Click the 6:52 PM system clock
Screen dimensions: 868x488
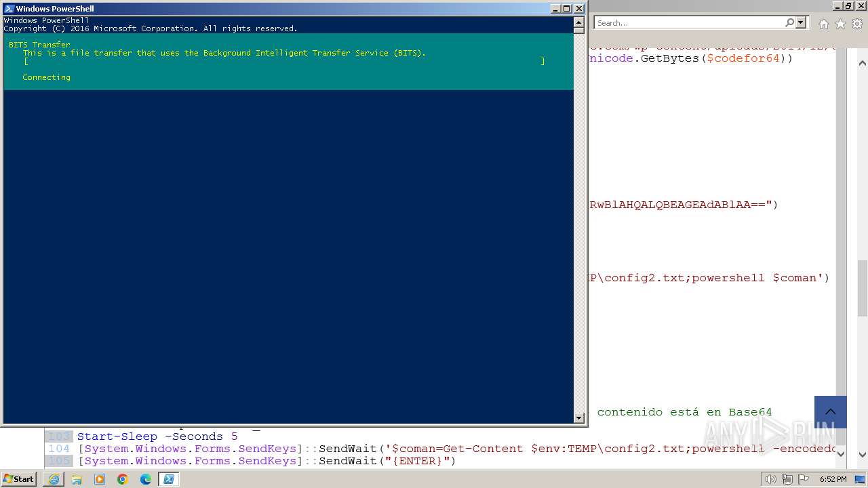(833, 479)
